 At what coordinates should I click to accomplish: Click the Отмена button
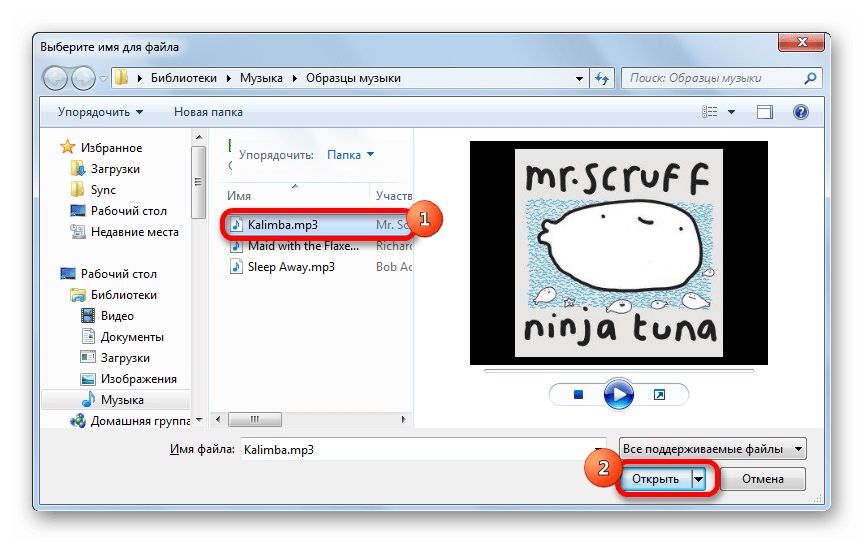pos(764,479)
